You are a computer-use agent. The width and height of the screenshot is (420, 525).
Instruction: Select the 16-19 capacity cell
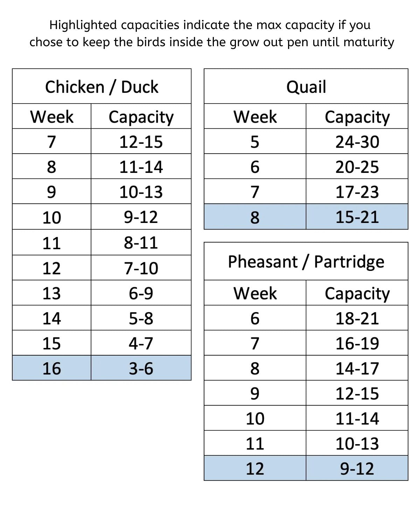357,343
